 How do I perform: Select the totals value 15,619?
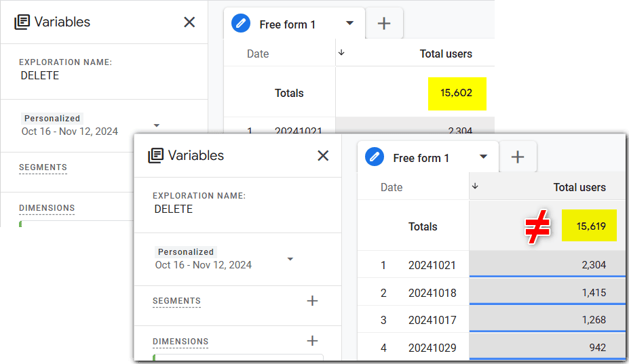click(x=591, y=226)
